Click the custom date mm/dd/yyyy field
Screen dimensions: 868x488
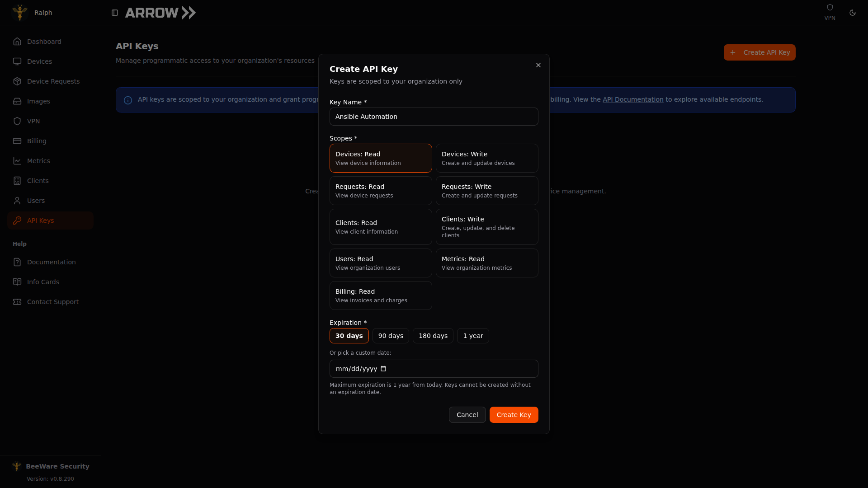point(434,369)
